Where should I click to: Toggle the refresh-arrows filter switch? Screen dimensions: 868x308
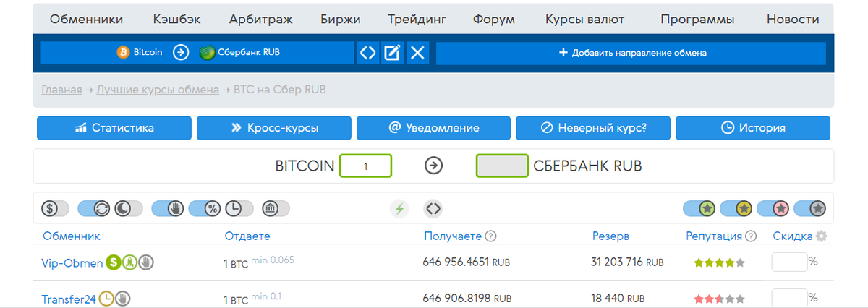pyautogui.click(x=95, y=209)
